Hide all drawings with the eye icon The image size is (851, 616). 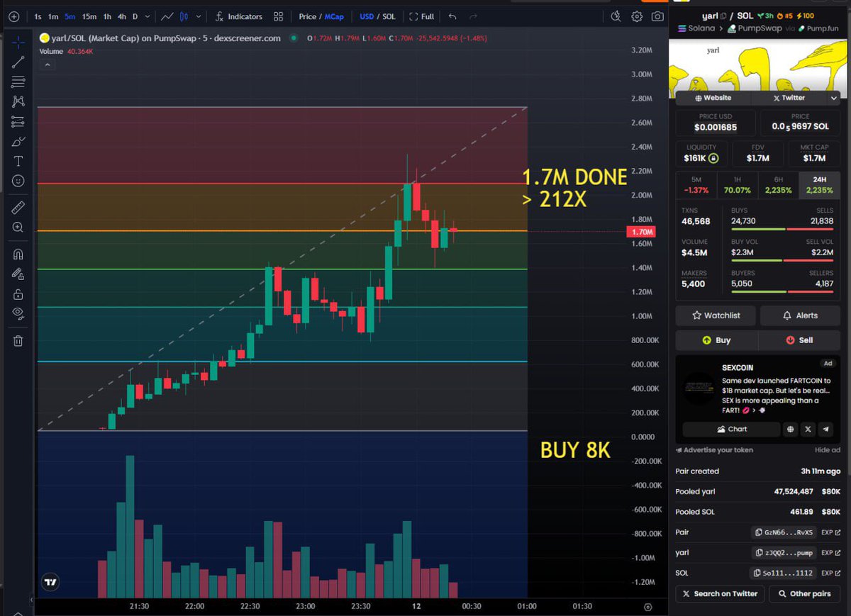(x=18, y=313)
